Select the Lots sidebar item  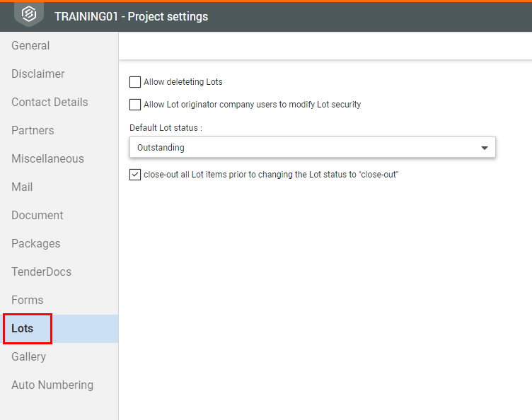click(23, 329)
